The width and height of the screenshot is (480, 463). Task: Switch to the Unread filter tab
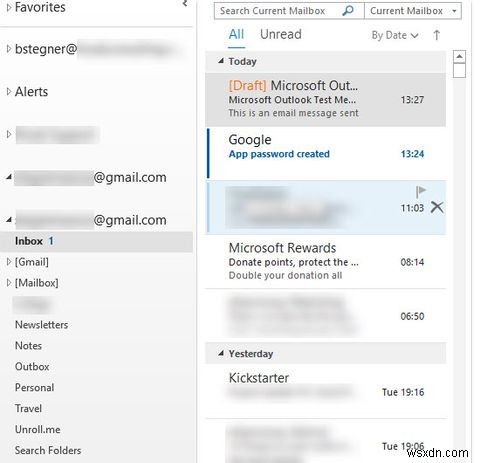point(281,34)
